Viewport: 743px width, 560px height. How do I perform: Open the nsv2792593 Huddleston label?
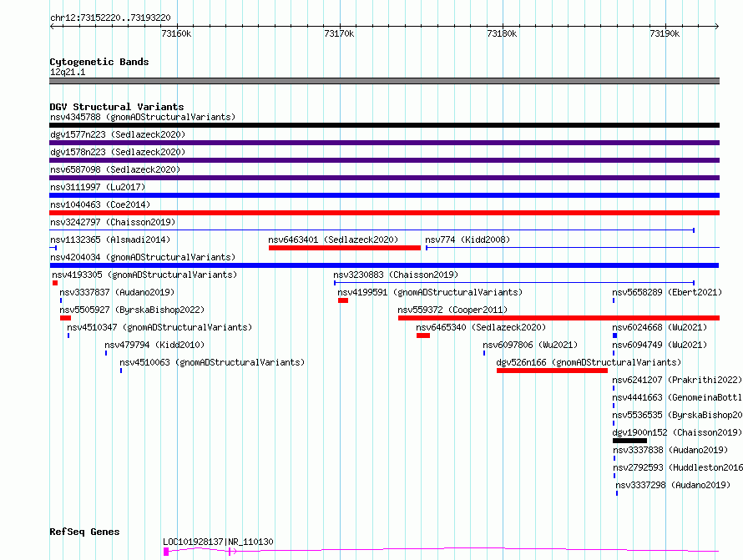678,467
